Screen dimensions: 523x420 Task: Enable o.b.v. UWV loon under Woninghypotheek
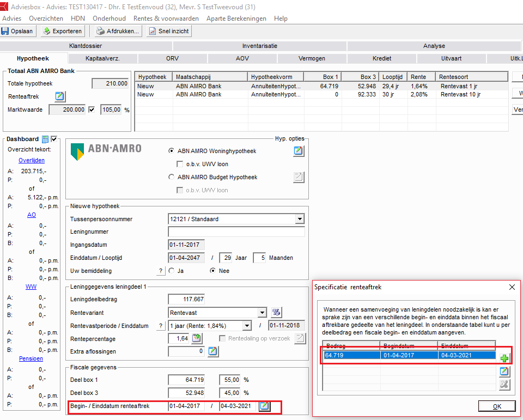coord(180,164)
